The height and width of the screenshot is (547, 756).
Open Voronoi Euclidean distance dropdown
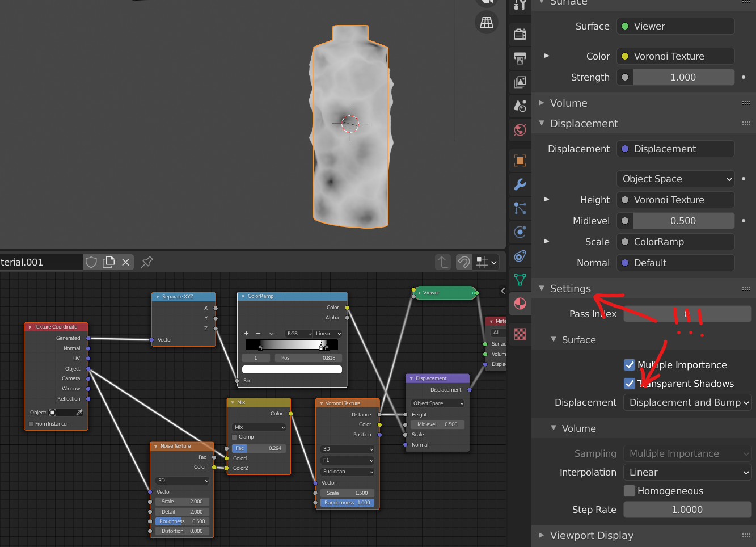pyautogui.click(x=348, y=472)
